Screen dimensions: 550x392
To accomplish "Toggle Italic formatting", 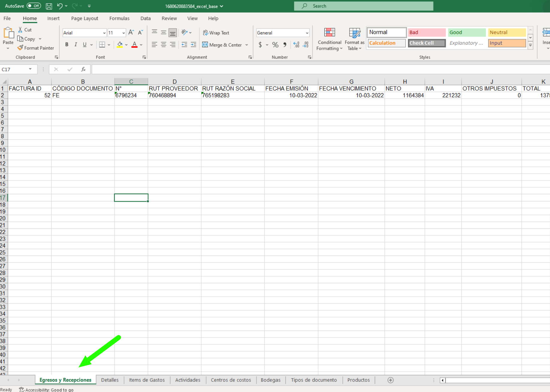I will (x=76, y=45).
